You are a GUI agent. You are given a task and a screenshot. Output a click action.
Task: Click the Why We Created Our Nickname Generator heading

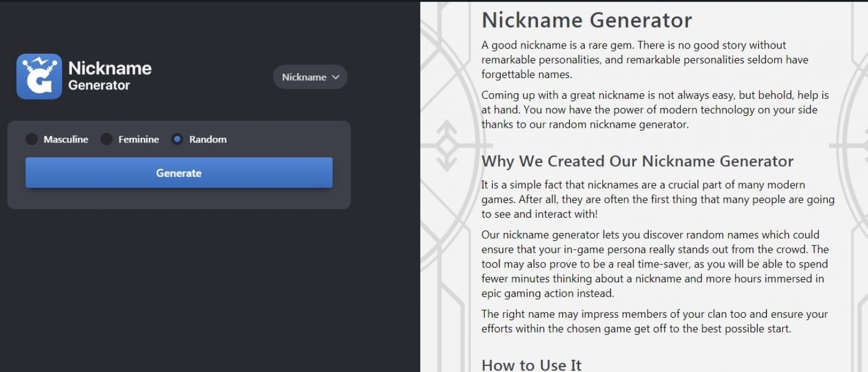(x=637, y=161)
